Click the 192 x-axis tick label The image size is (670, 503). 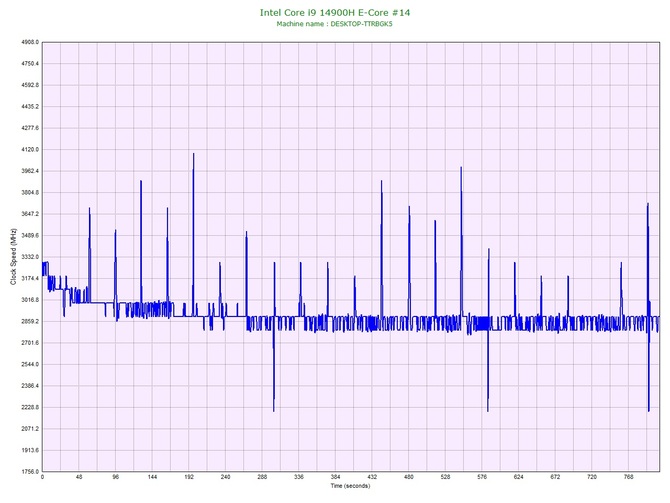(x=189, y=477)
